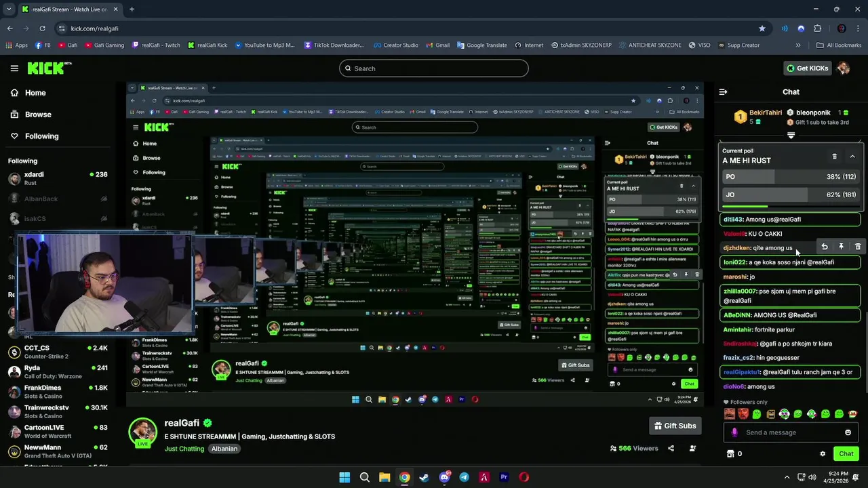Click the purple chat identity icon

pos(734,432)
